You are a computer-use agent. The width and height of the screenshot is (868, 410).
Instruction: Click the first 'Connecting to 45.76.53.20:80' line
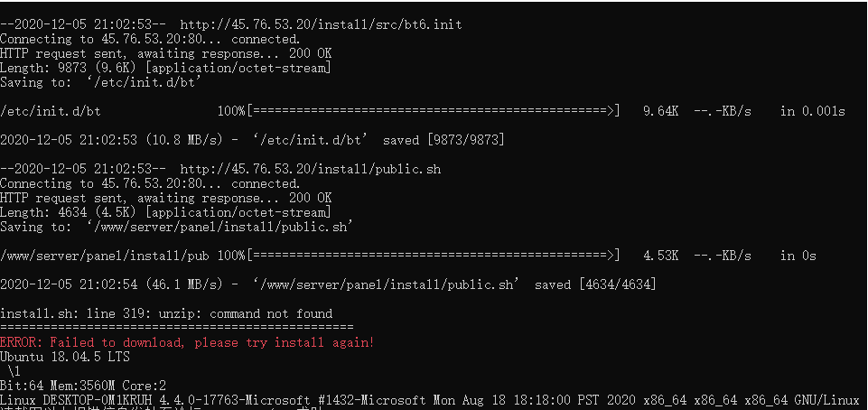pyautogui.click(x=150, y=40)
